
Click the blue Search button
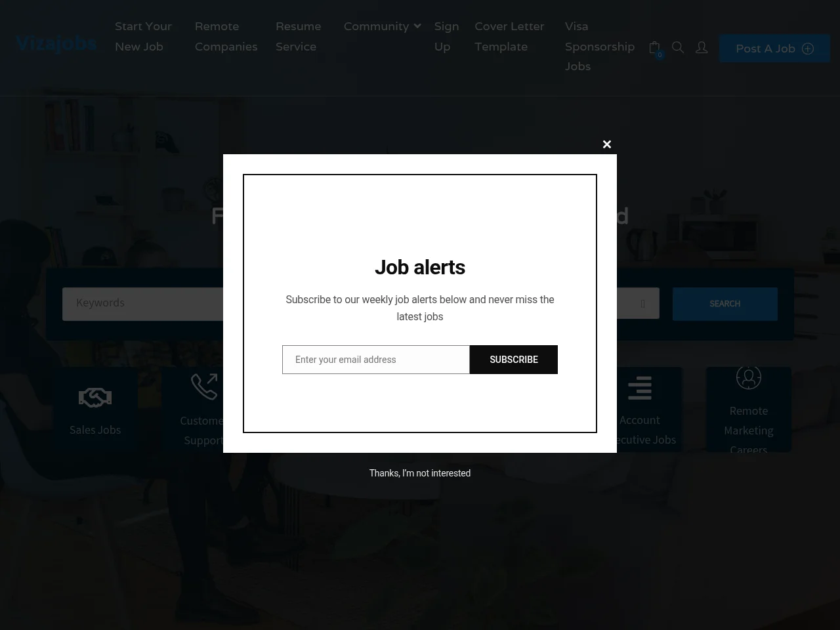pyautogui.click(x=725, y=304)
